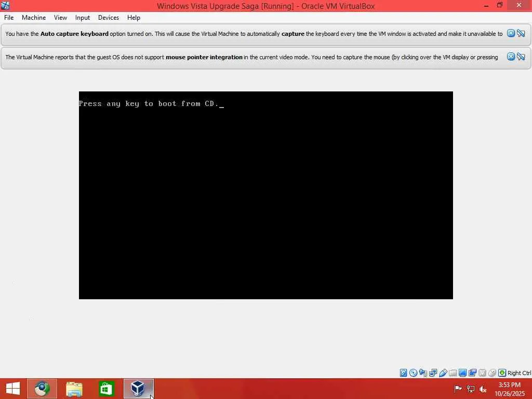532x399 pixels.
Task: Click the Right Ctrl host key label
Action: [x=519, y=373]
